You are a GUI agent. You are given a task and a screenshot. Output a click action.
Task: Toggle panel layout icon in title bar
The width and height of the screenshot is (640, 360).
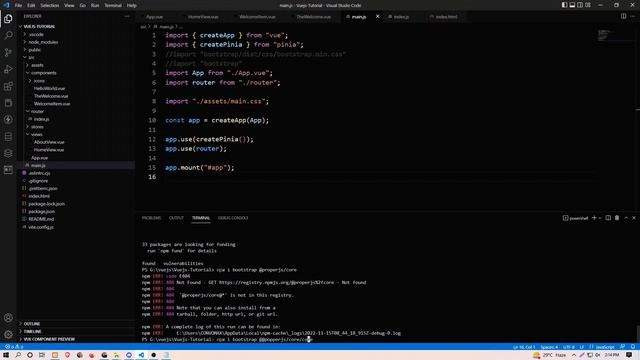(x=572, y=5)
